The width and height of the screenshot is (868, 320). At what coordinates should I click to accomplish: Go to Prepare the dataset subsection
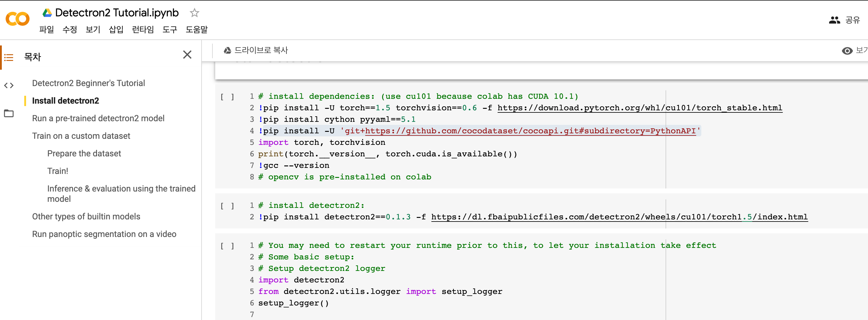pos(84,153)
